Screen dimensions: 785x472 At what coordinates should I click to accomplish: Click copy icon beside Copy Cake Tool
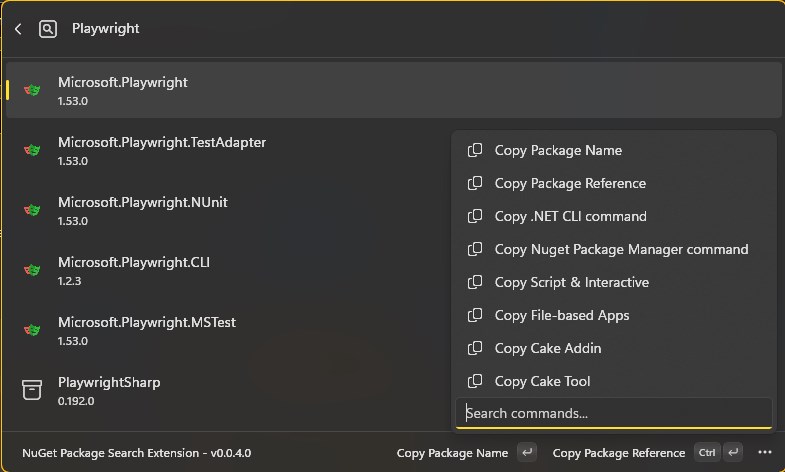[475, 381]
